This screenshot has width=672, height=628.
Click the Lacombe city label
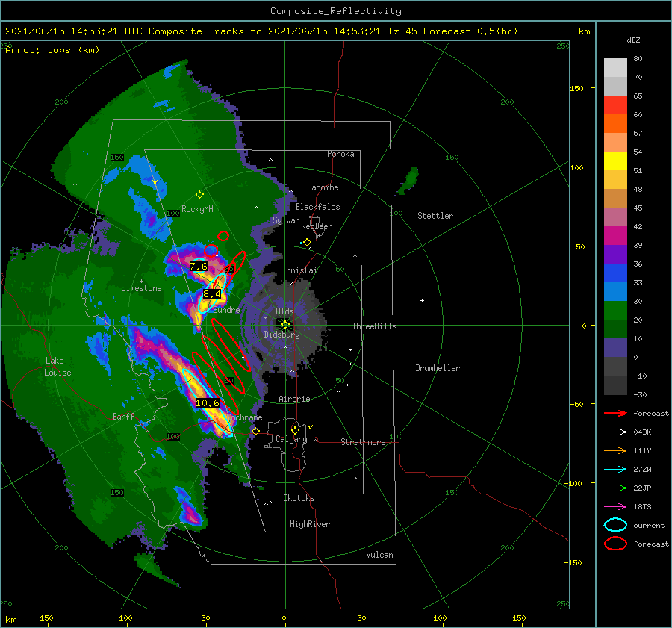click(323, 187)
